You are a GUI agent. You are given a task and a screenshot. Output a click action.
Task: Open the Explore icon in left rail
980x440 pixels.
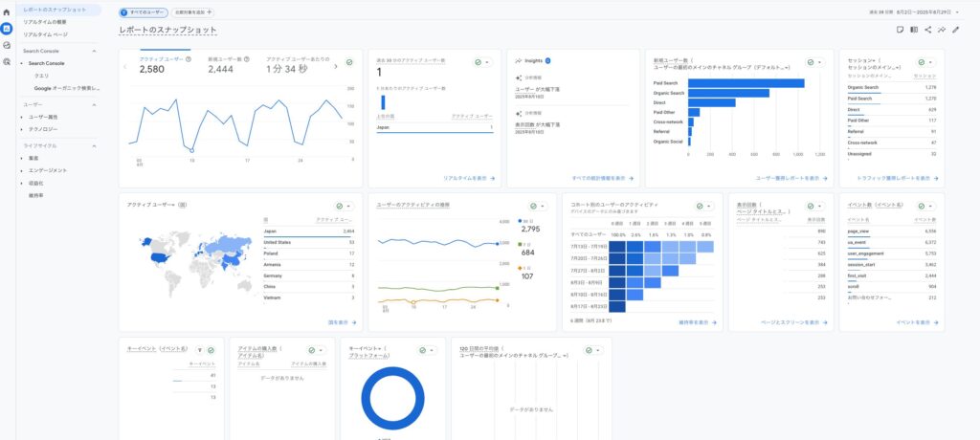tap(7, 45)
